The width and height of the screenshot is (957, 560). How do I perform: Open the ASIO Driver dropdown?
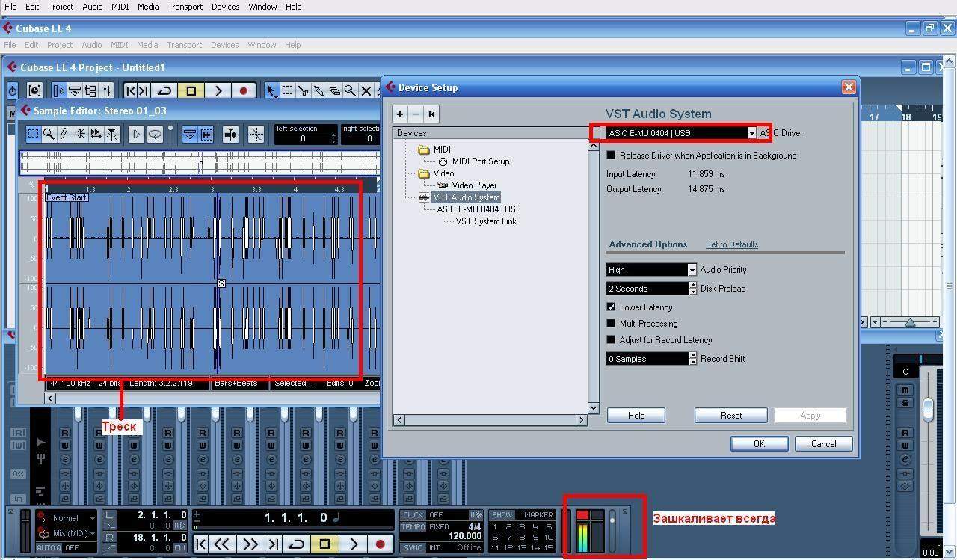751,133
